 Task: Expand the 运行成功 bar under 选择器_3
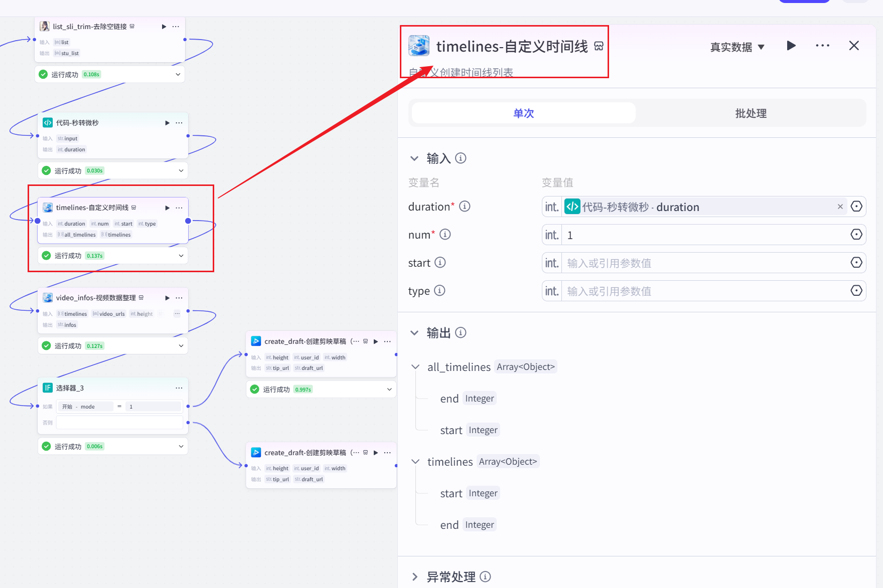[x=181, y=446]
